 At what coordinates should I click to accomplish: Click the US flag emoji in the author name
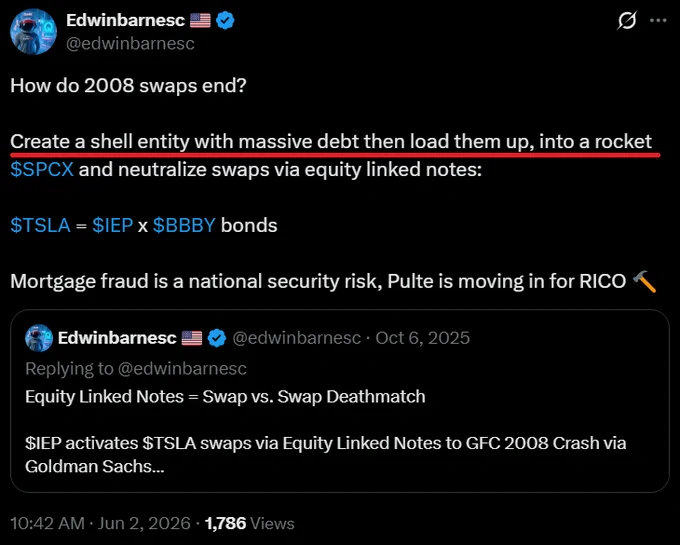[200, 20]
